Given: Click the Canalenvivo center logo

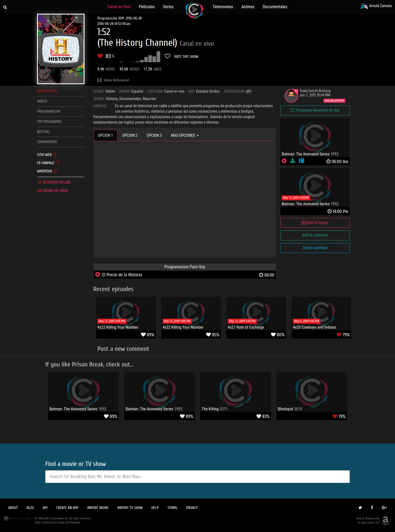Looking at the screenshot, I should point(194,10).
